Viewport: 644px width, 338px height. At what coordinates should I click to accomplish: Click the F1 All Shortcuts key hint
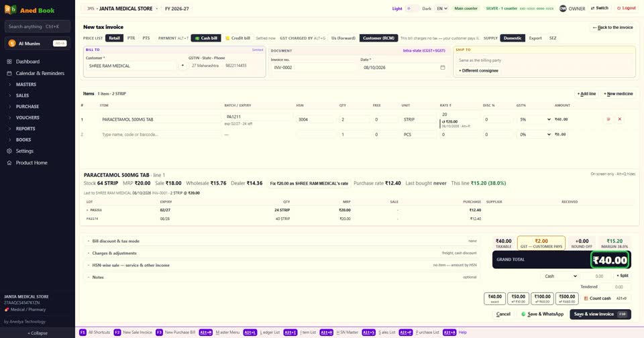click(95, 332)
